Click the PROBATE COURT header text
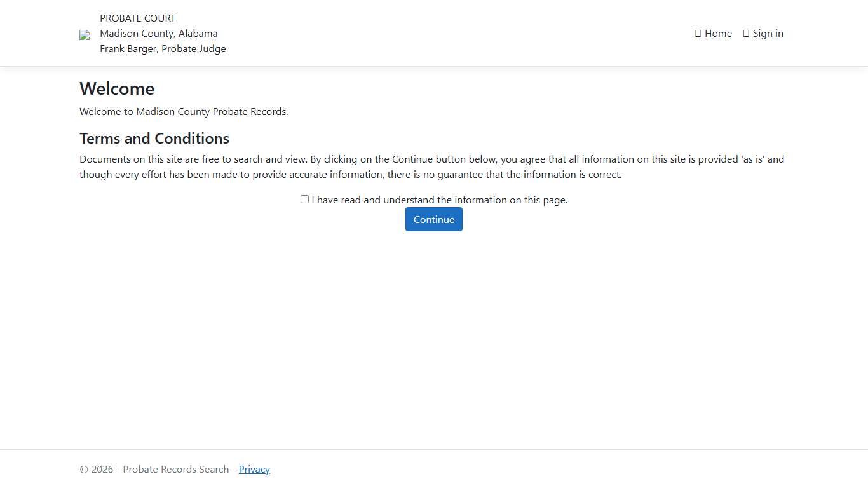The width and height of the screenshot is (868, 488). [x=137, y=18]
